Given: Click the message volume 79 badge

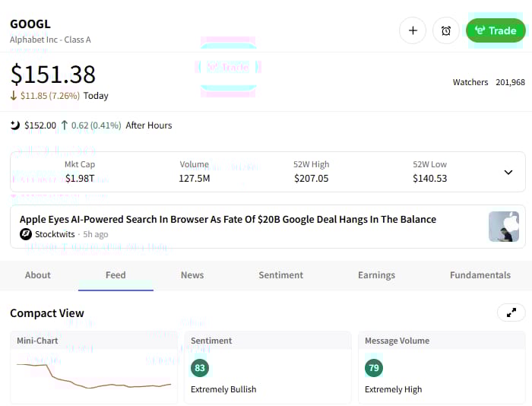Looking at the screenshot, I should [374, 368].
